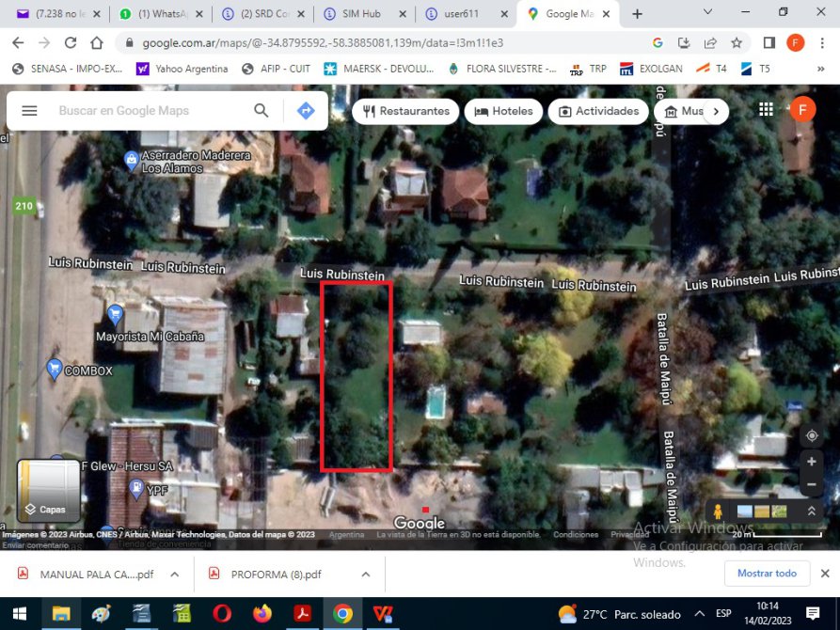The height and width of the screenshot is (630, 840).
Task: Center map on my location
Action: click(x=811, y=436)
